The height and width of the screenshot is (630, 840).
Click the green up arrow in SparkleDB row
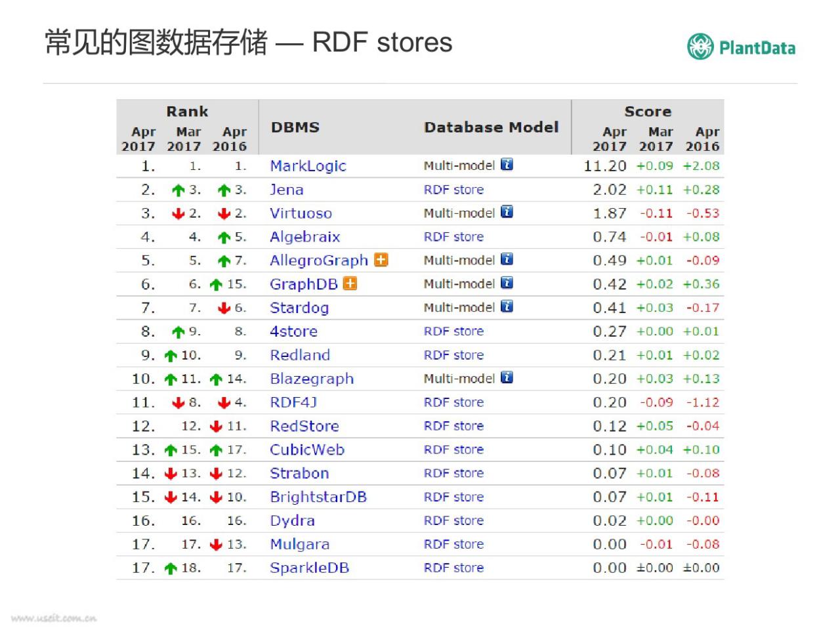coord(171,568)
